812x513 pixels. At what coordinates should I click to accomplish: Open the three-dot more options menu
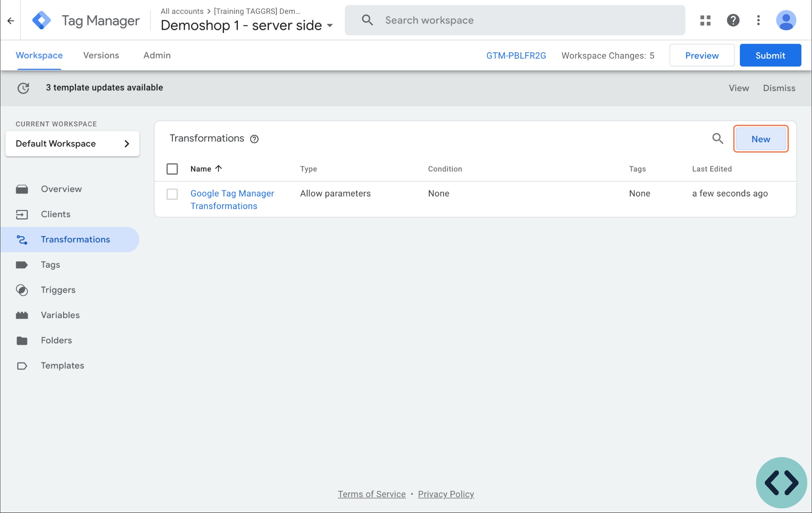pyautogui.click(x=758, y=20)
